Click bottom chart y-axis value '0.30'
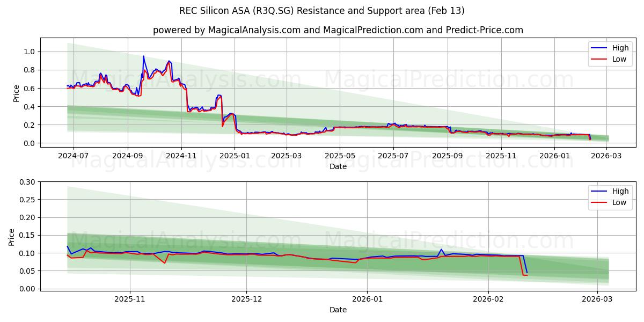Image resolution: width=644 pixels, height=322 pixels. click(x=28, y=182)
